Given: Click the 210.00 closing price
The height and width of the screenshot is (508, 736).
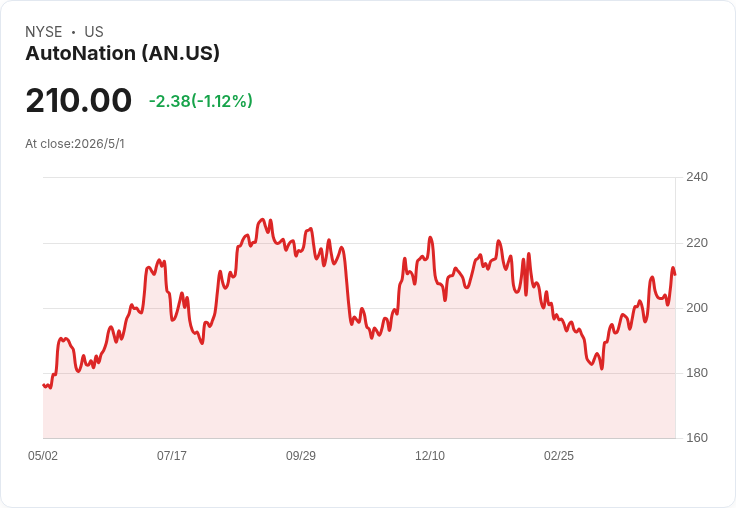Looking at the screenshot, I should tap(78, 100).
